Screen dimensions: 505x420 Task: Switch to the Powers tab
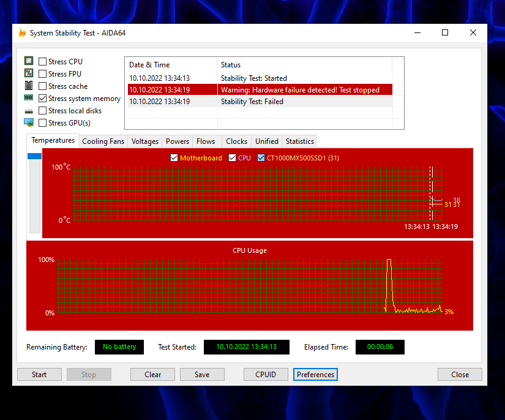(177, 141)
